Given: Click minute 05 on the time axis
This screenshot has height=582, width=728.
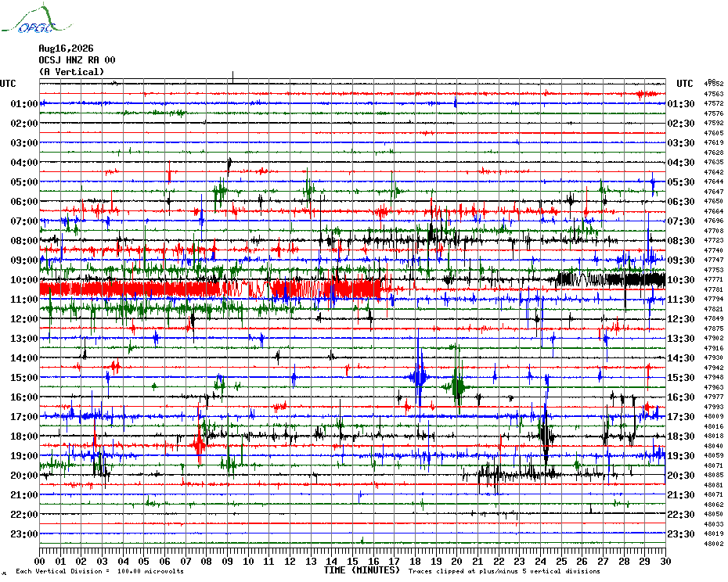Looking at the screenshot, I should [x=144, y=562].
